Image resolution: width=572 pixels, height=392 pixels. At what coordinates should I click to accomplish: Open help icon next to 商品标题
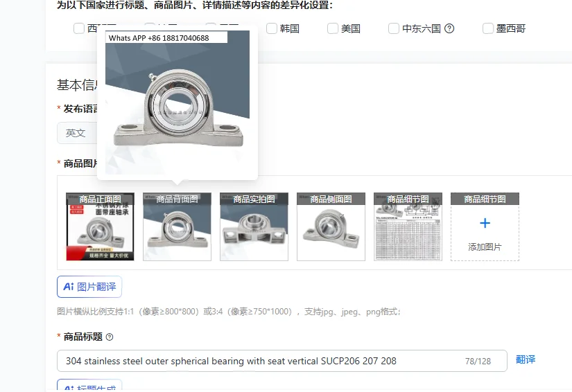tap(110, 337)
